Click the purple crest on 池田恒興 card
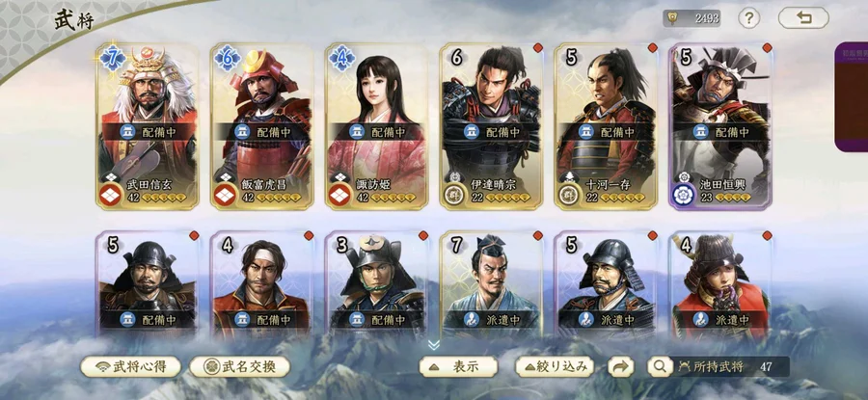This screenshot has height=400, width=868. [683, 195]
